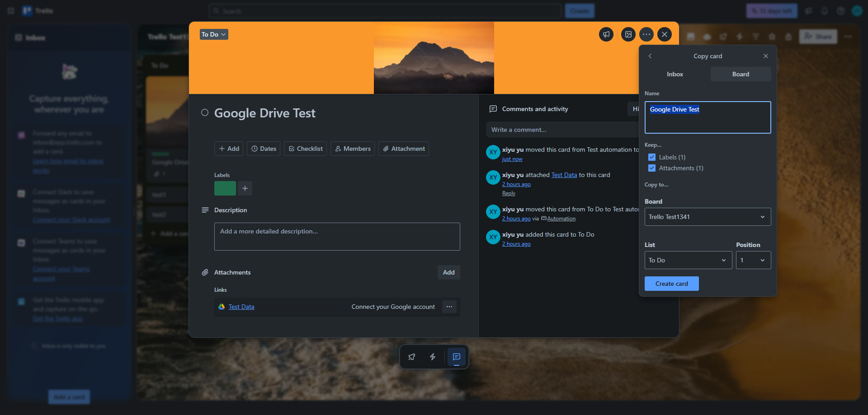Click the 'just now' timestamp link
Viewport: 868px width, 415px height.
(512, 159)
